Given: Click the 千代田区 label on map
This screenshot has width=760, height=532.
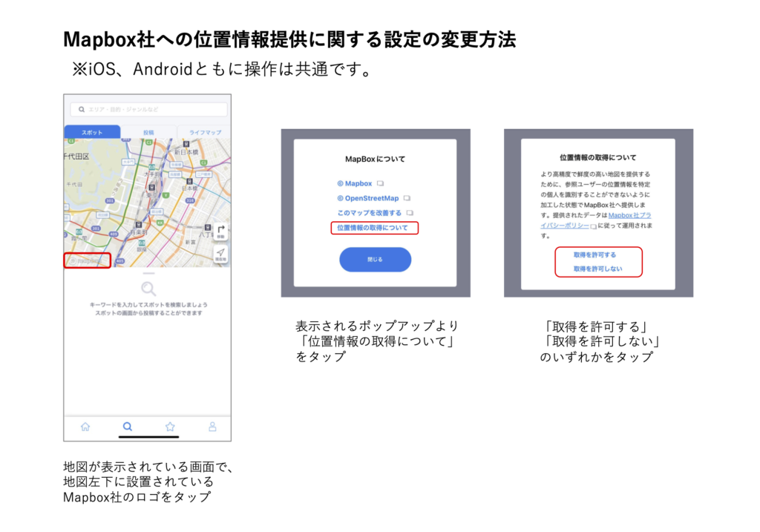Looking at the screenshot, I should coord(76,156).
